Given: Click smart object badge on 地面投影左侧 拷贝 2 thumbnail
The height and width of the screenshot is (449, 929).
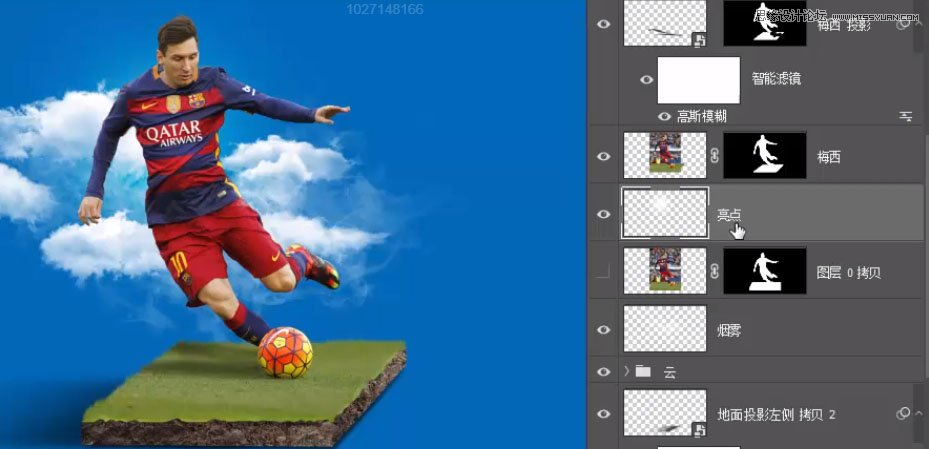Looking at the screenshot, I should pyautogui.click(x=700, y=430).
